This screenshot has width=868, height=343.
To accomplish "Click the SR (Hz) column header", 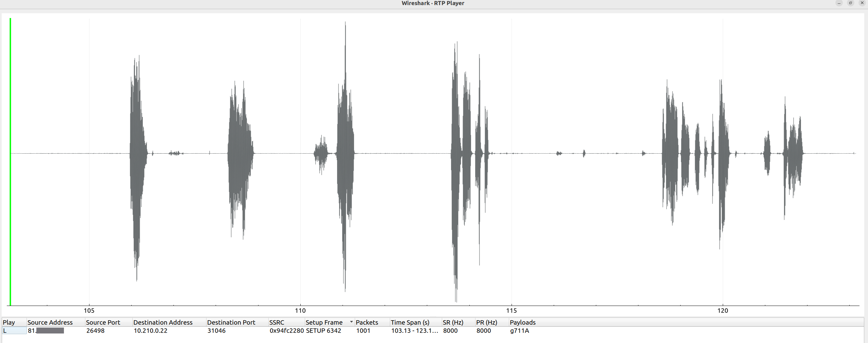I will pos(453,322).
